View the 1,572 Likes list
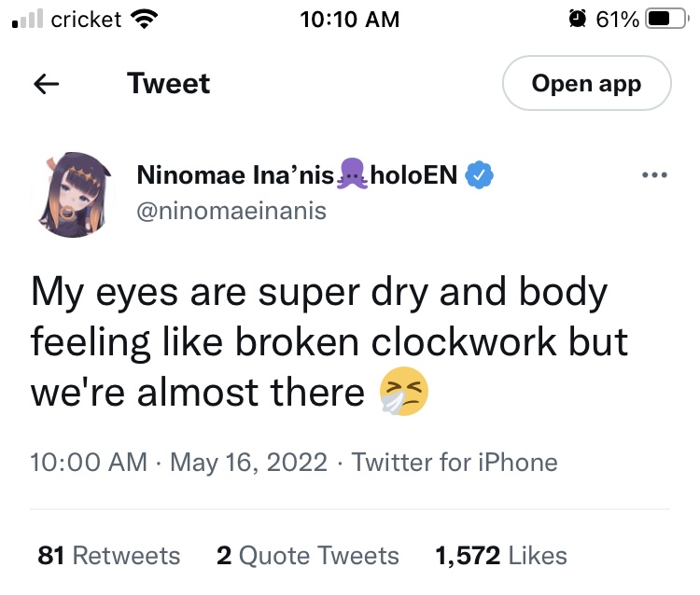 501,556
